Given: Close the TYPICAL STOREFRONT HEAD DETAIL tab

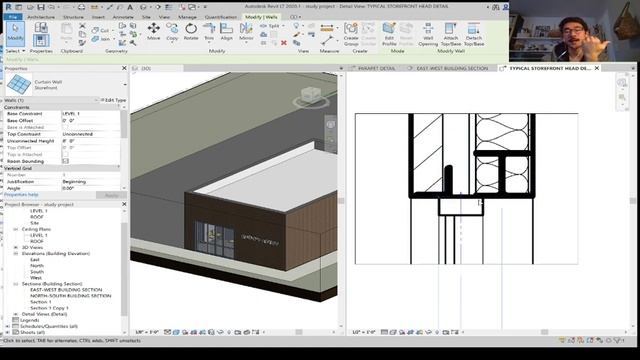Looking at the screenshot, I should (597, 68).
